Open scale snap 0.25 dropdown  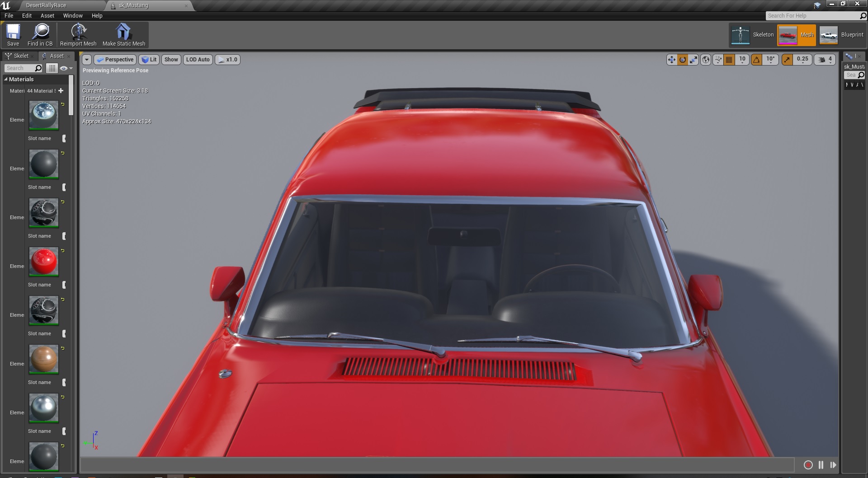tap(802, 60)
